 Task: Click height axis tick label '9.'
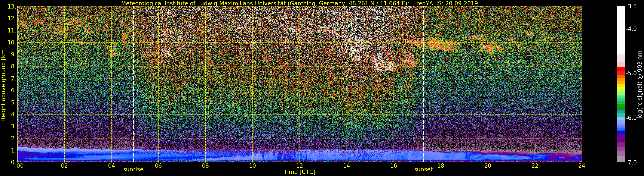click(13, 54)
